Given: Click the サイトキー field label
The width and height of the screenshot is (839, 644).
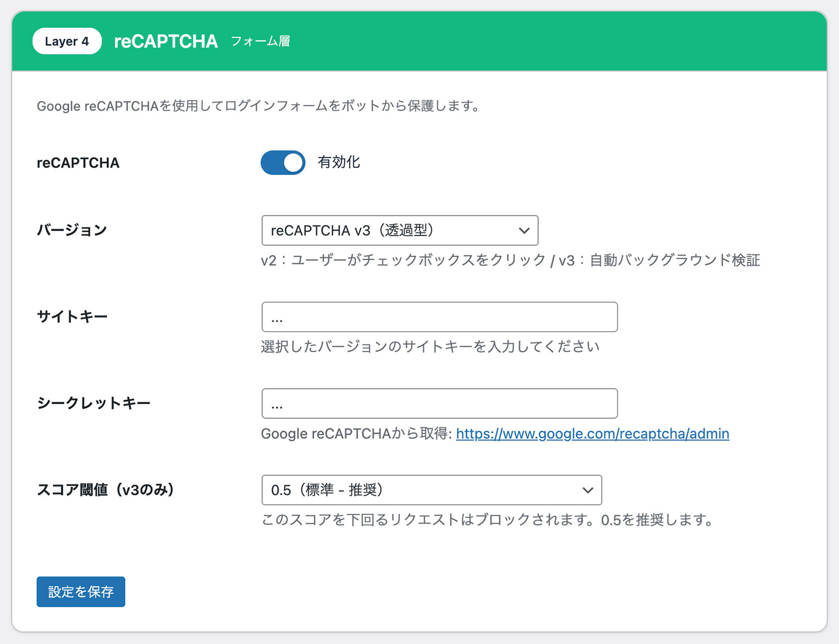Looking at the screenshot, I should (x=72, y=316).
